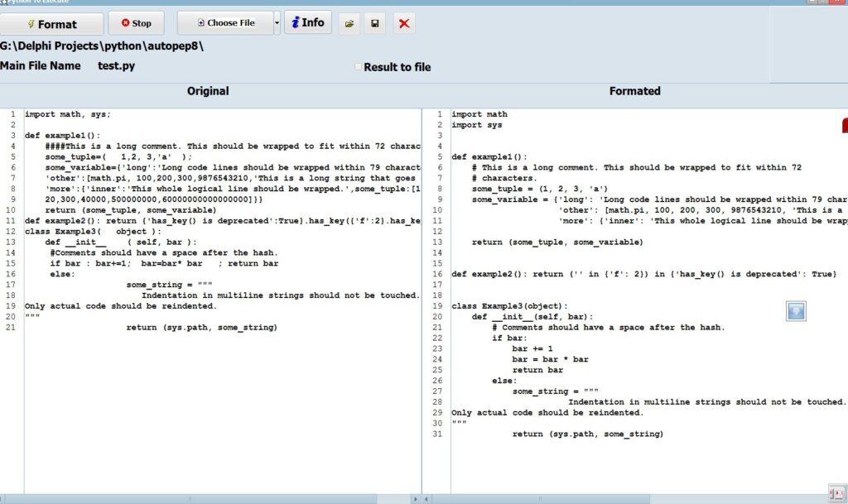Click the red marker at the Formated pane edge
848x504 pixels.
click(845, 125)
